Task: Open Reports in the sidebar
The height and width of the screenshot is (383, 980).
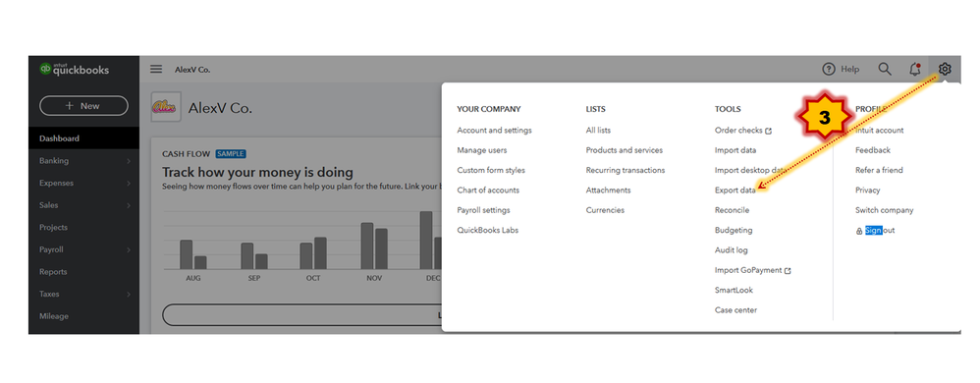Action: [x=53, y=272]
